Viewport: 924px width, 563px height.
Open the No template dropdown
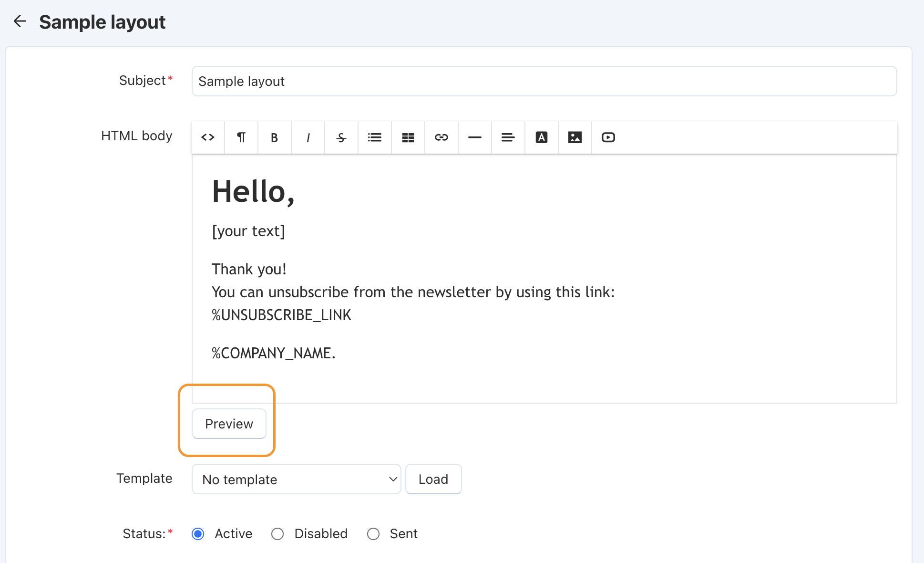(x=296, y=479)
